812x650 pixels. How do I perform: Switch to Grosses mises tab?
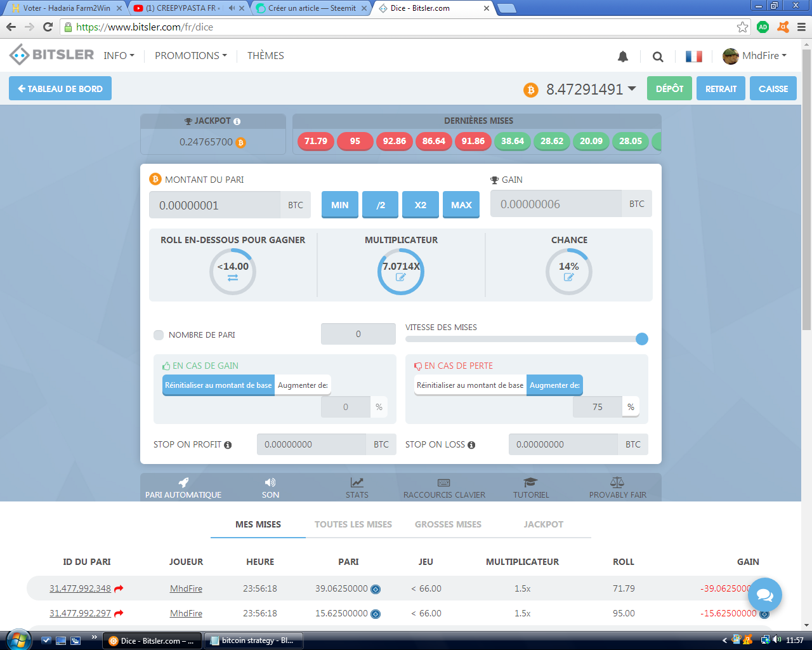coord(448,524)
